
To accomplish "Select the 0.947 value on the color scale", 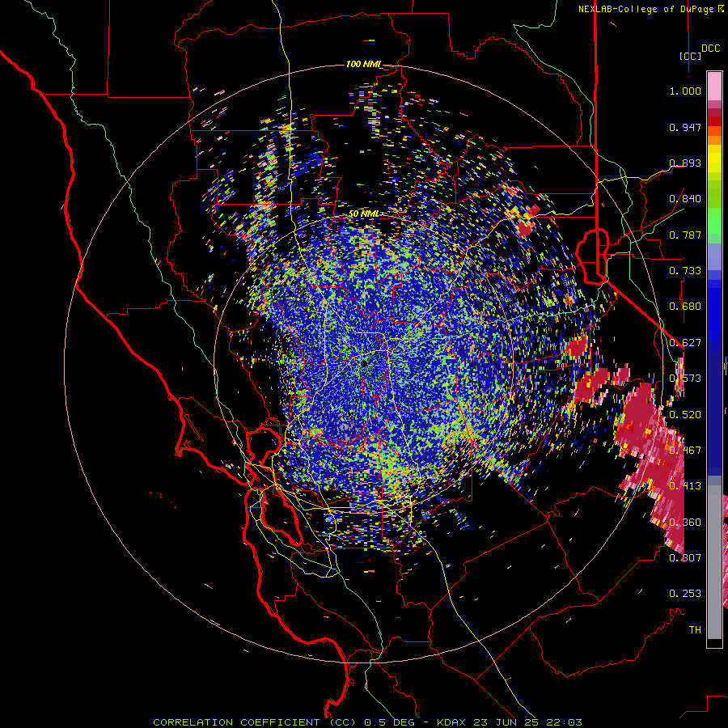I will [685, 127].
